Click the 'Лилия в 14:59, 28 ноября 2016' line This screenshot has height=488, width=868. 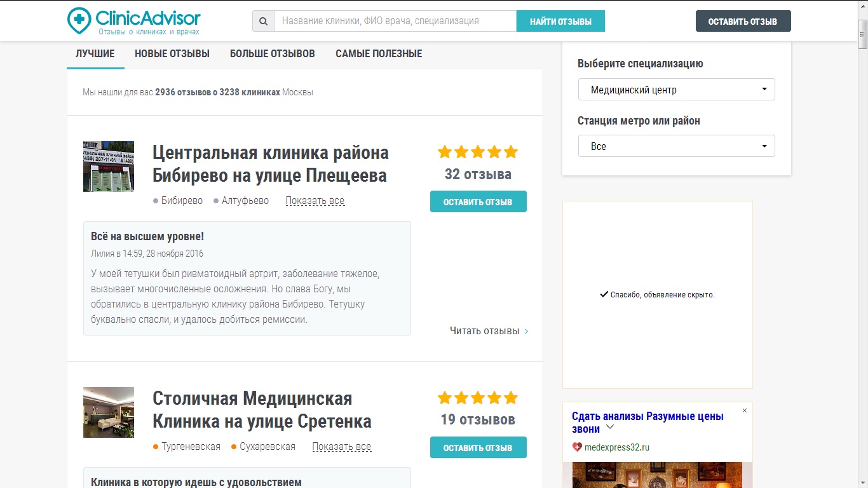coord(147,254)
